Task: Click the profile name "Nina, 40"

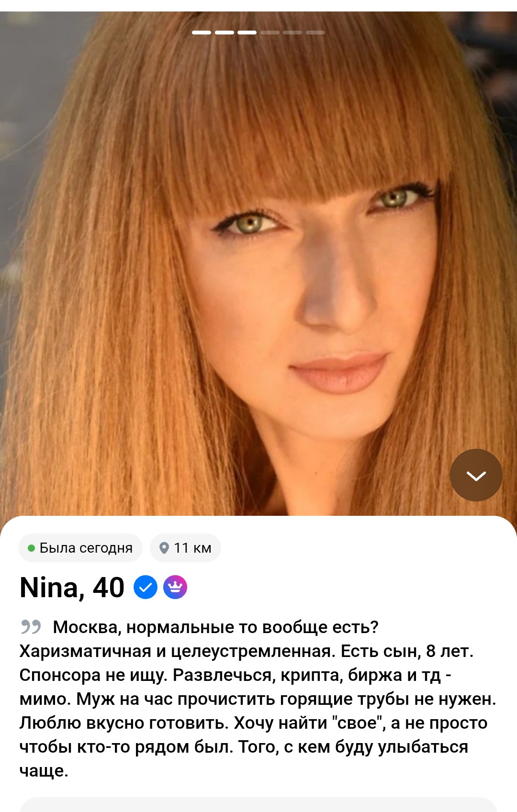Action: pos(72,588)
